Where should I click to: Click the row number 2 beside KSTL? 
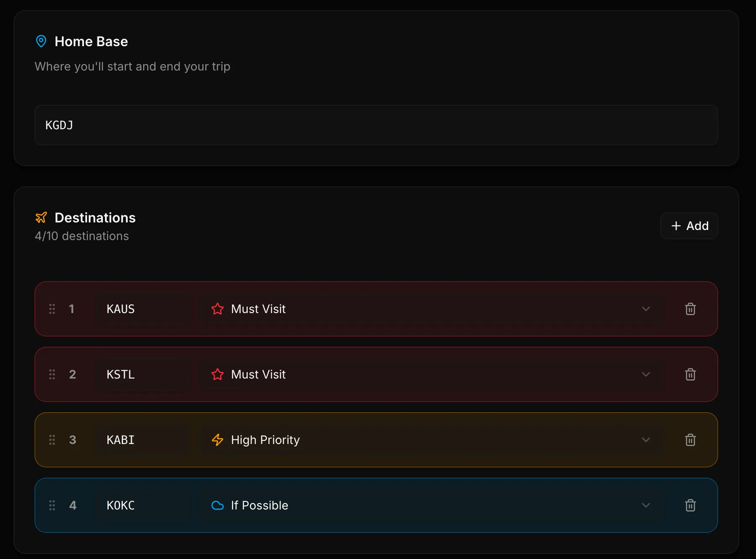73,374
